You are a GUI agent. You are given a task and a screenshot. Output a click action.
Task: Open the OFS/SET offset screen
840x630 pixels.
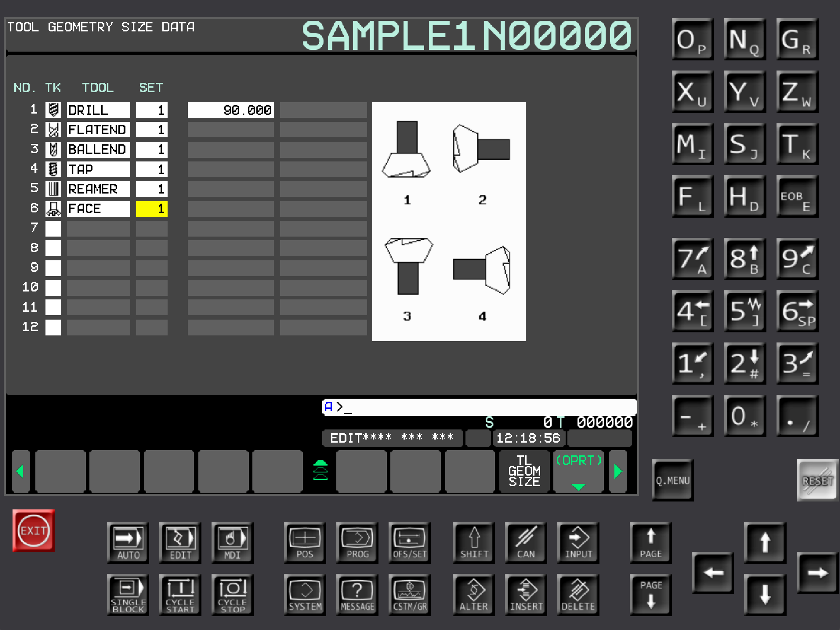click(410, 542)
